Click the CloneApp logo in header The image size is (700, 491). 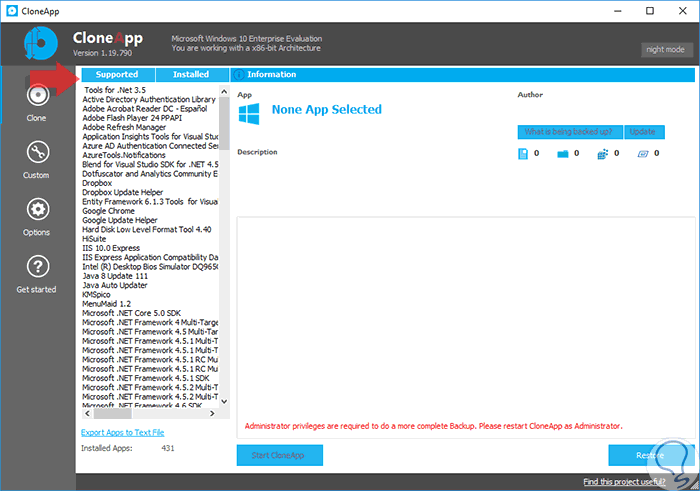tap(41, 43)
